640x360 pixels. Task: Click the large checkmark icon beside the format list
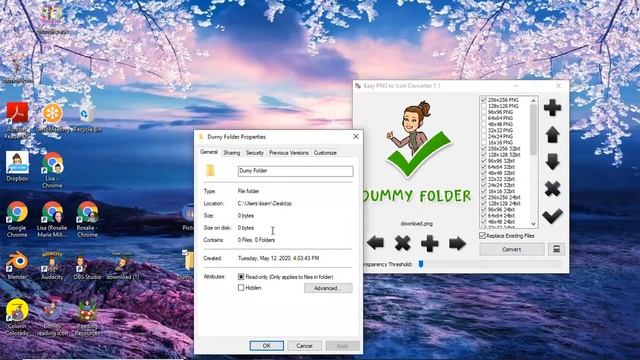pos(552,216)
